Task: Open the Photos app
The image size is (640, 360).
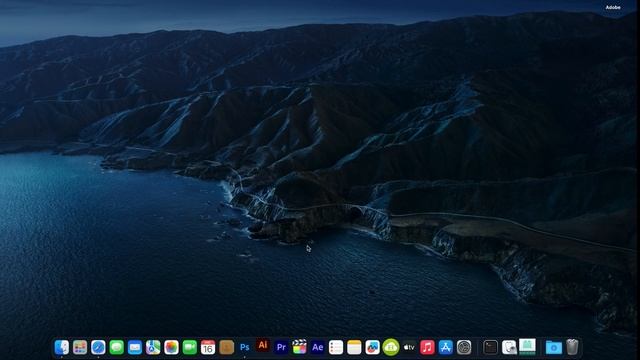Action: (x=171, y=347)
